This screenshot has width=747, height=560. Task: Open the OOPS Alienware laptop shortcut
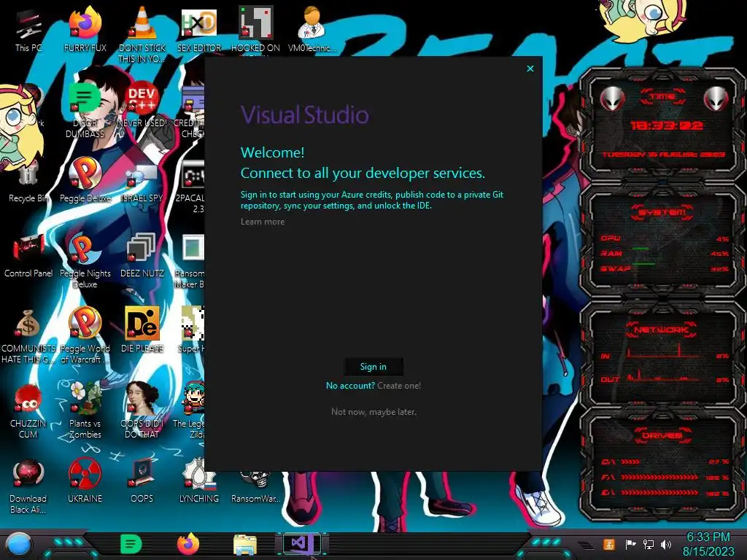tap(142, 481)
